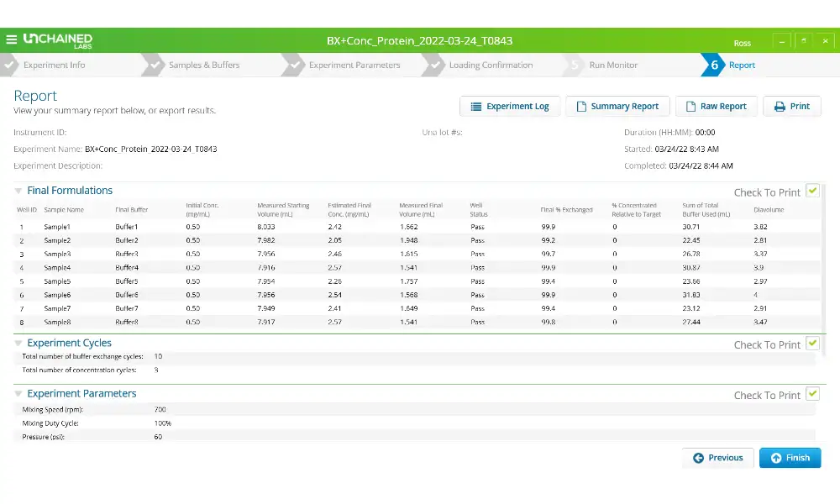Uncheck Final Formulations Check To Print
The image size is (840, 504).
tap(812, 191)
